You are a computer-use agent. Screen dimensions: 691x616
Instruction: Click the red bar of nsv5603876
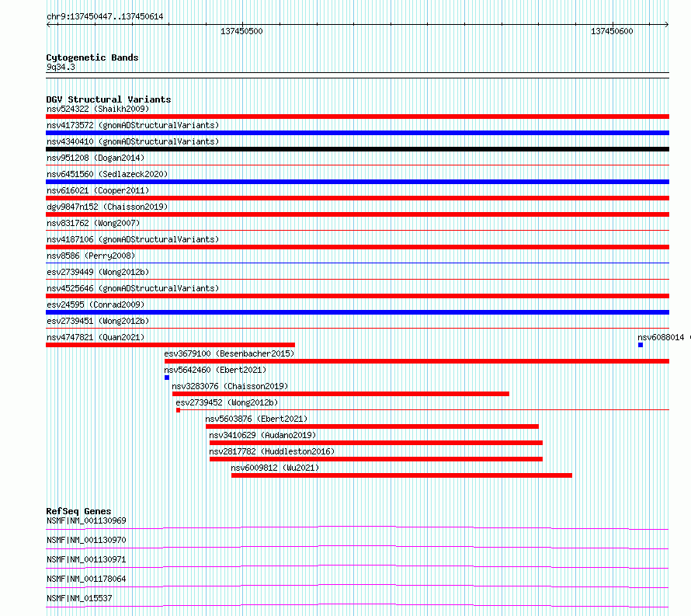[x=373, y=426]
